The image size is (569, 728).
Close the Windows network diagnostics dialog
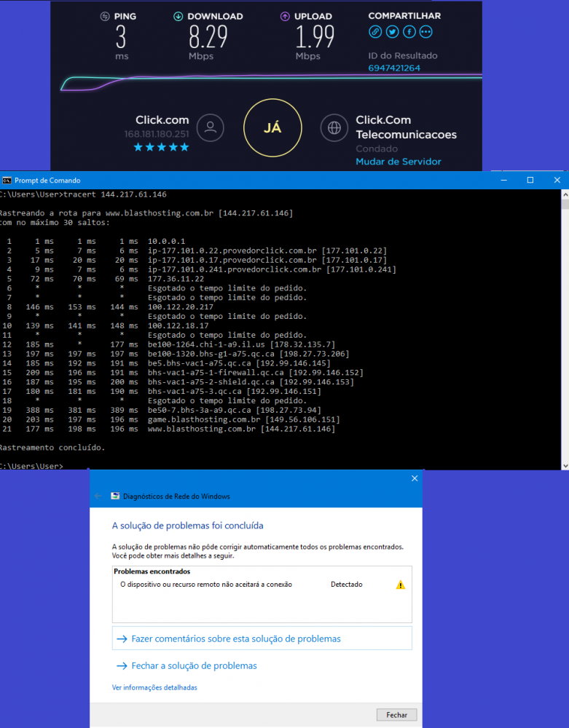(415, 478)
